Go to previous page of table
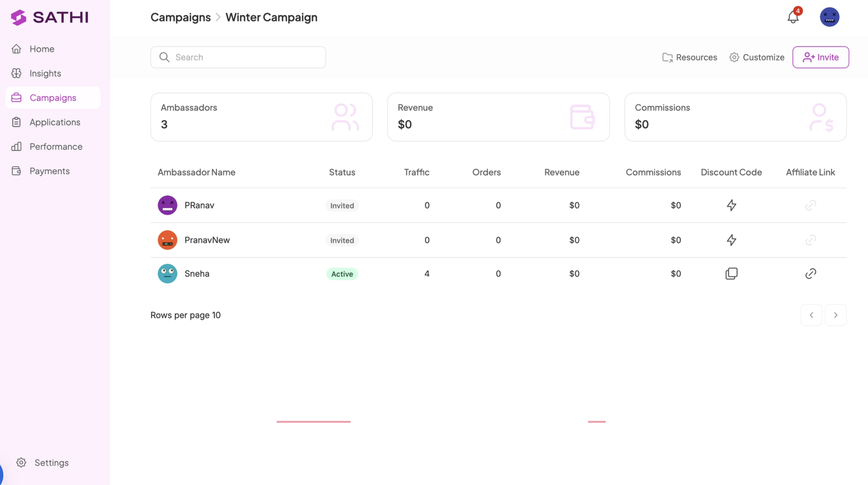868x485 pixels. tap(811, 315)
